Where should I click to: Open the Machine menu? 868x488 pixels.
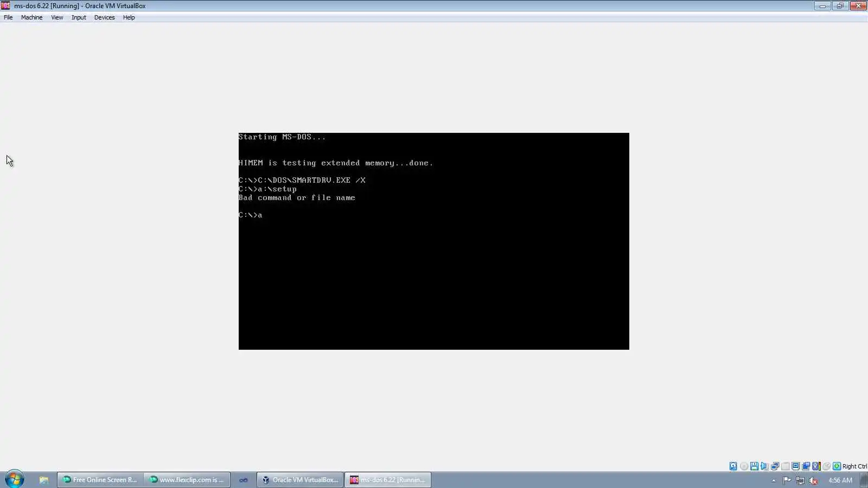[31, 17]
